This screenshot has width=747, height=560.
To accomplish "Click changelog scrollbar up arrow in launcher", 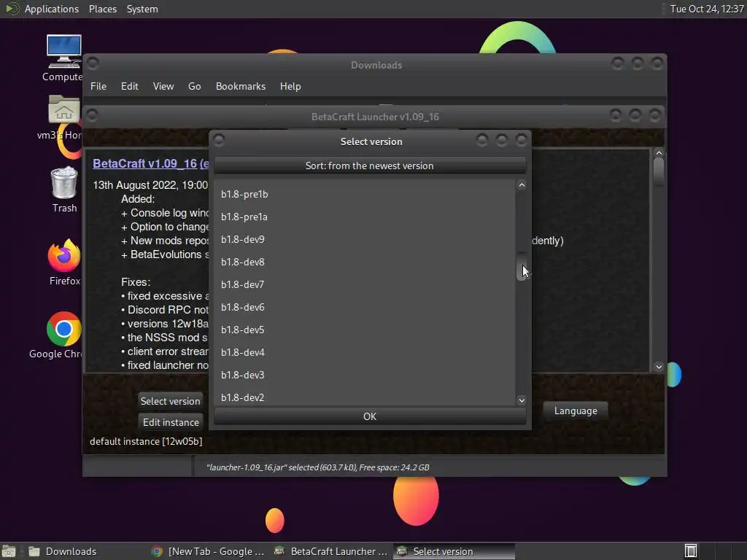I will point(659,153).
